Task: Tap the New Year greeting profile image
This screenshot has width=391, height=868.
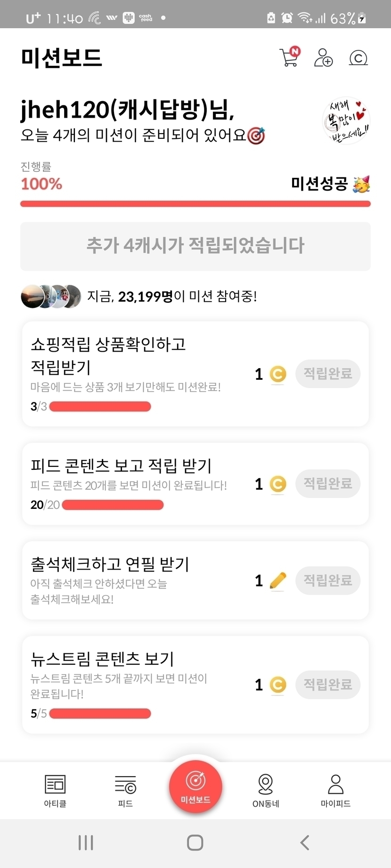Action: (346, 121)
